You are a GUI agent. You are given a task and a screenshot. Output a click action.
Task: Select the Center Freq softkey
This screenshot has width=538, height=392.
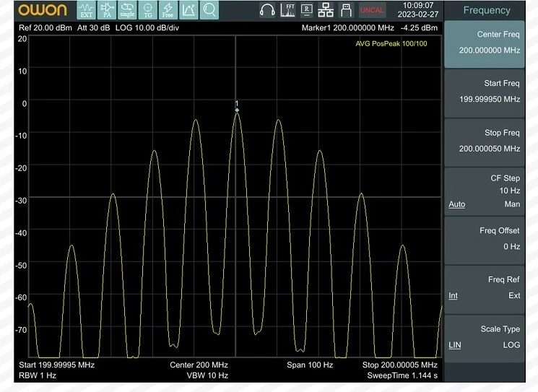point(485,44)
